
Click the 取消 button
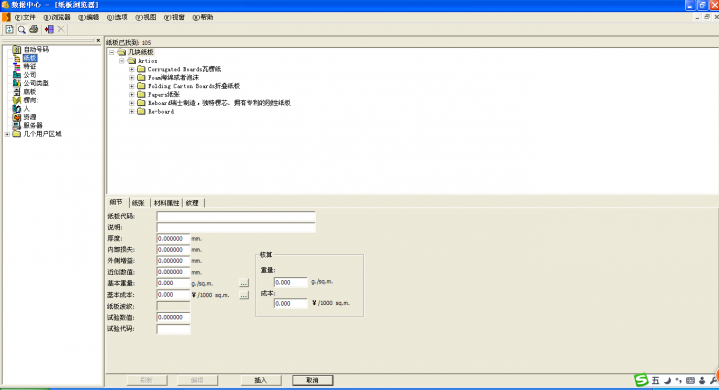coord(312,380)
